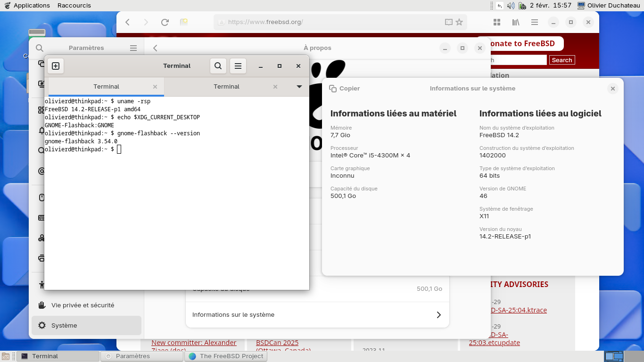
Task: Open search in the Paramètres sidebar
Action: pyautogui.click(x=40, y=48)
